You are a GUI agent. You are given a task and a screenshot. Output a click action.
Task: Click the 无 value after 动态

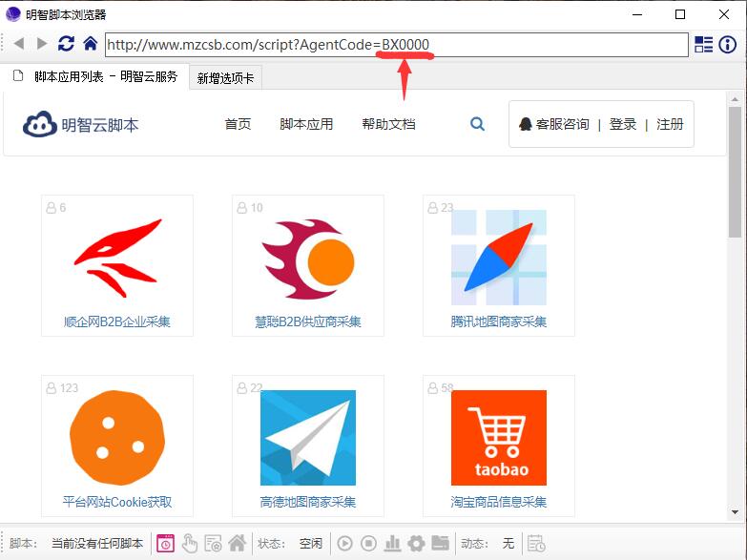508,544
